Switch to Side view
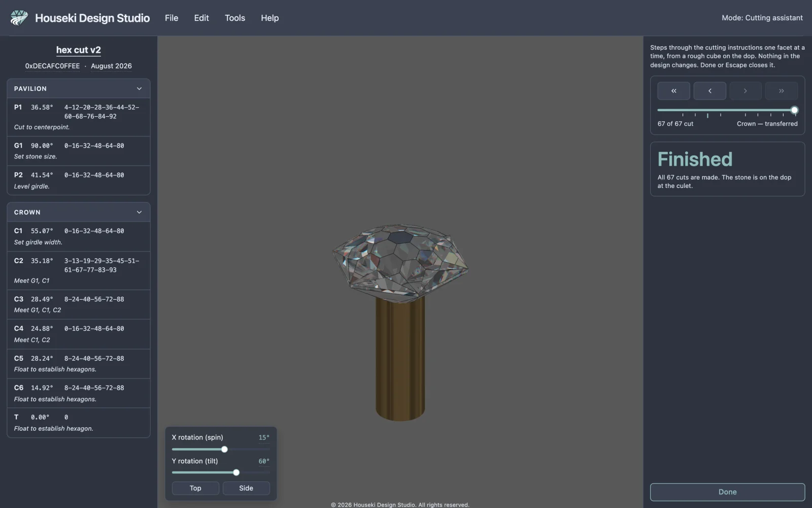 pyautogui.click(x=246, y=488)
